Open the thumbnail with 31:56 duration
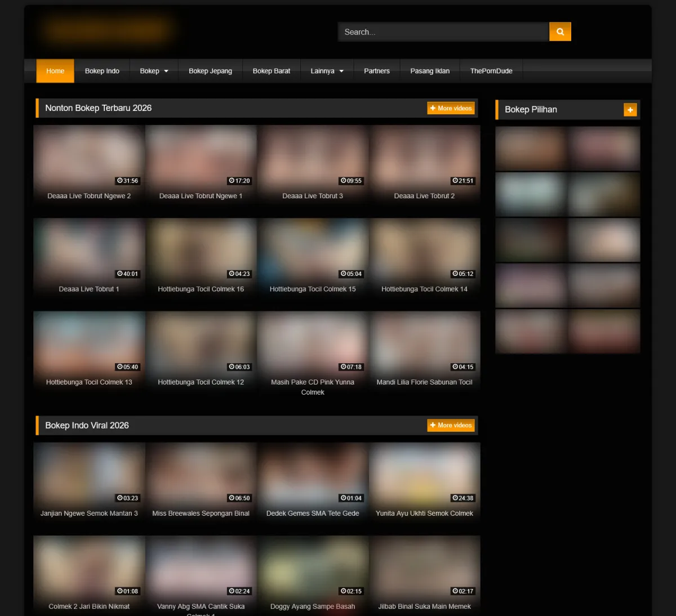 [89, 156]
